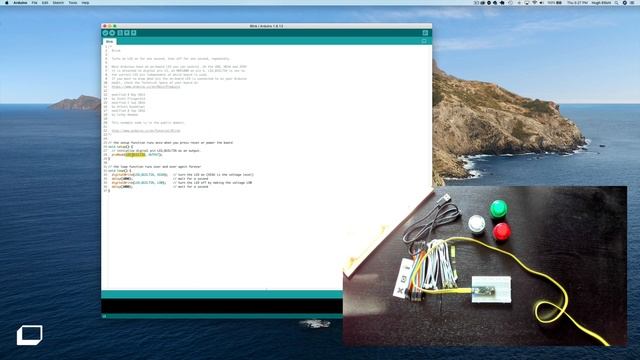
Task: Click the black console output area
Action: tap(222, 306)
